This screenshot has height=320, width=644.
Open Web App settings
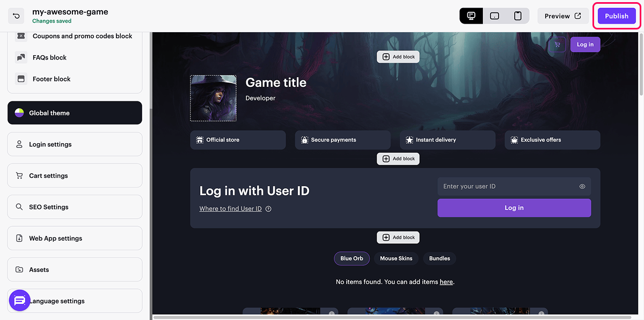[x=75, y=239]
